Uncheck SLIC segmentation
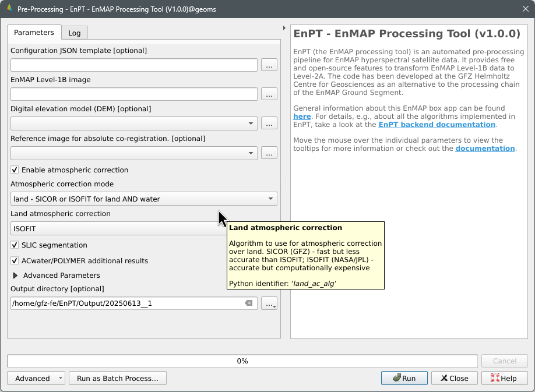Screen dimensions: 535x392 [x=14, y=245]
